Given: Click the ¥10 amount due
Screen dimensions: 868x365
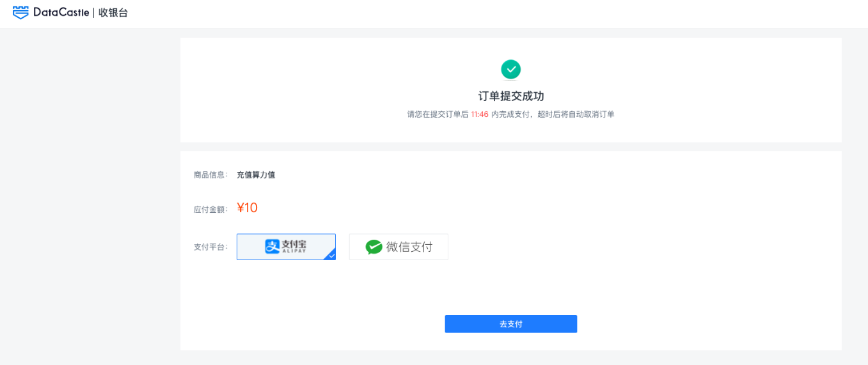Looking at the screenshot, I should pos(247,208).
